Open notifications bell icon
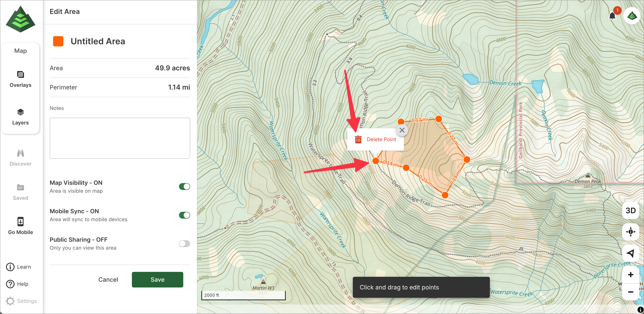Viewport: 644px width, 314px height. coord(612,16)
